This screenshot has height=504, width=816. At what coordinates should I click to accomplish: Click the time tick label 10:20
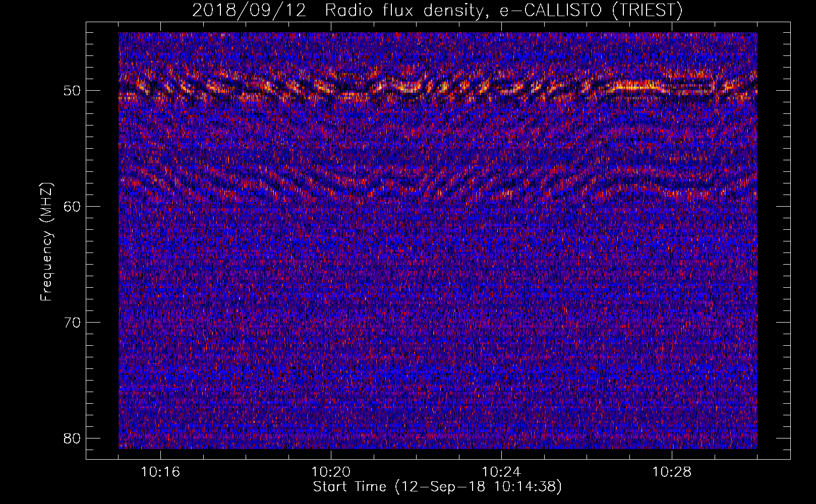tap(331, 472)
